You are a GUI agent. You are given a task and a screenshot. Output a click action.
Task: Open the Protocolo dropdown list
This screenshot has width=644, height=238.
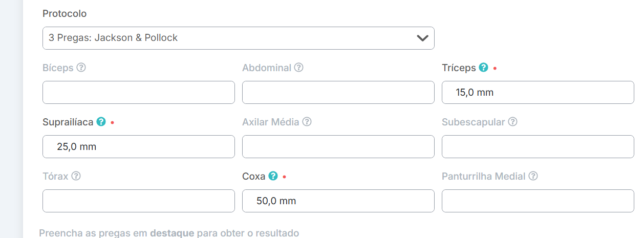[230, 38]
